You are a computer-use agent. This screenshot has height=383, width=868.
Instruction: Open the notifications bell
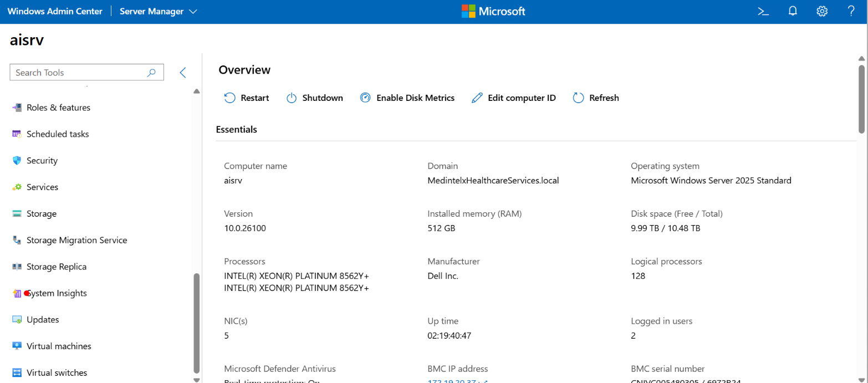pyautogui.click(x=793, y=11)
